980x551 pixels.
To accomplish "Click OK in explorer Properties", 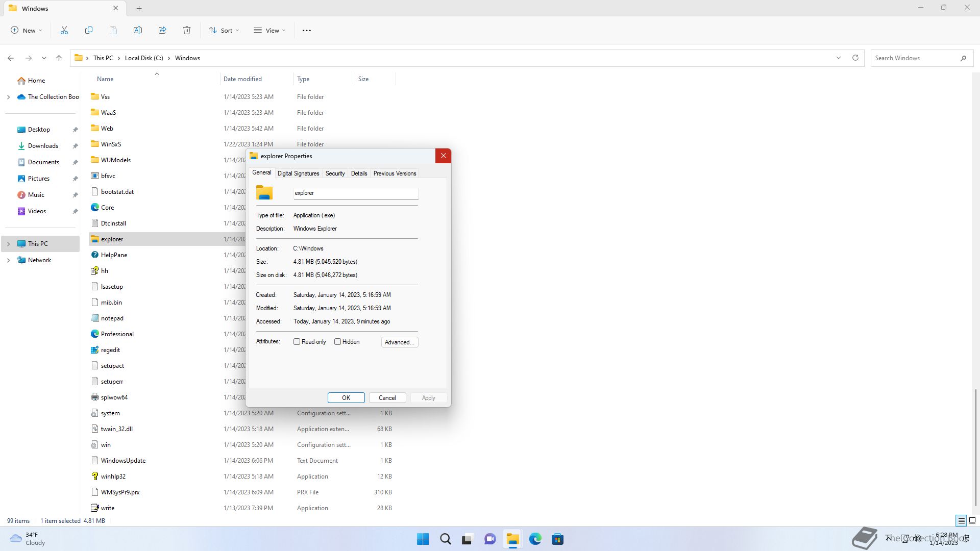I will (346, 398).
